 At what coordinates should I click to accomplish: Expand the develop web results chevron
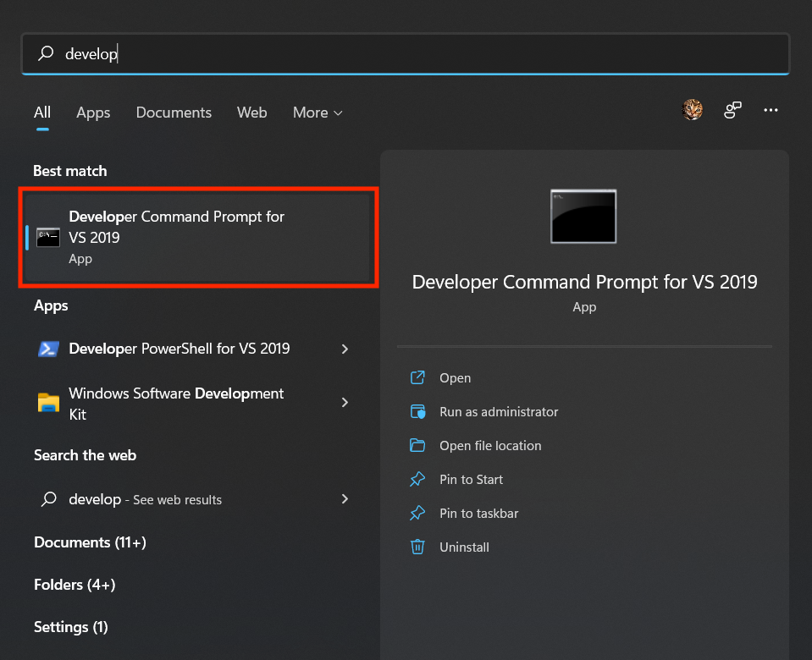coord(345,498)
